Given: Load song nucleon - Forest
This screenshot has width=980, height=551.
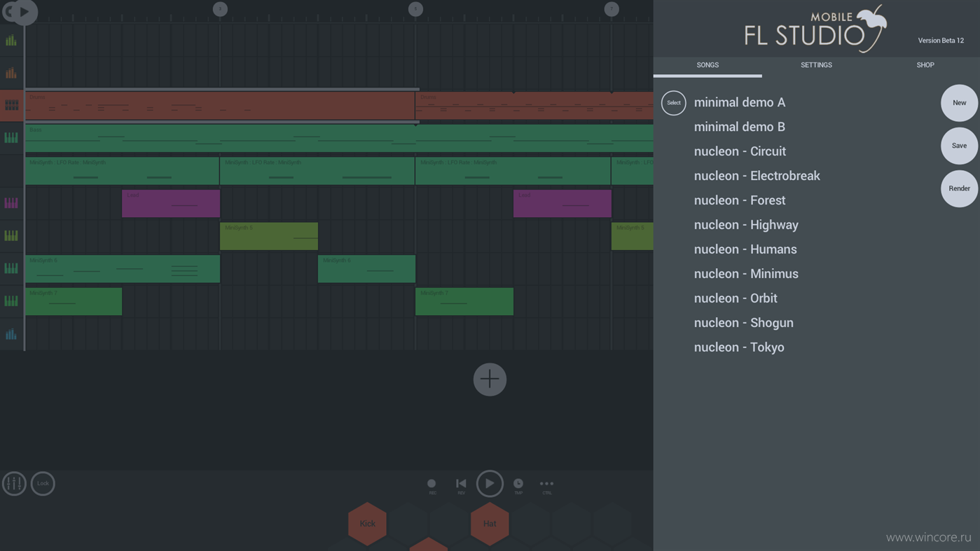Looking at the screenshot, I should (x=740, y=200).
